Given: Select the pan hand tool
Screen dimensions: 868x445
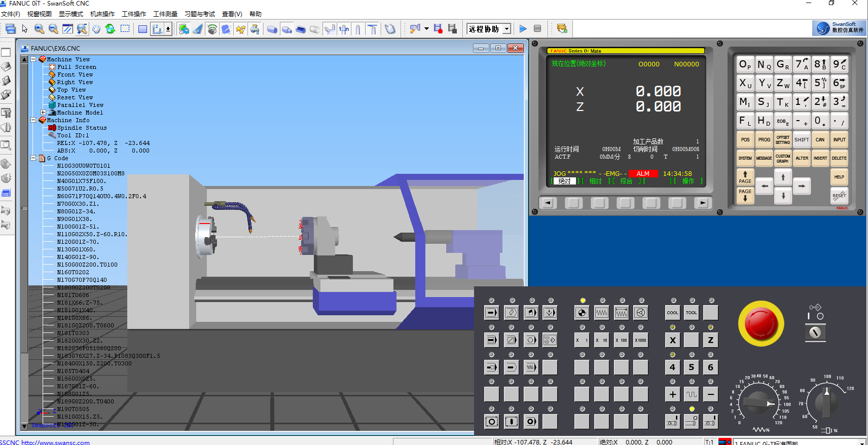Looking at the screenshot, I should [96, 29].
